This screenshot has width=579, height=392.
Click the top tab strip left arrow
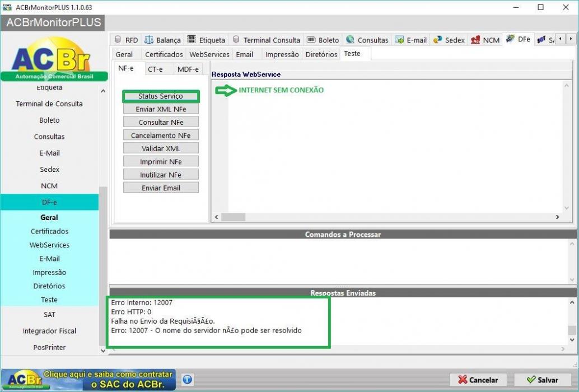pos(561,39)
